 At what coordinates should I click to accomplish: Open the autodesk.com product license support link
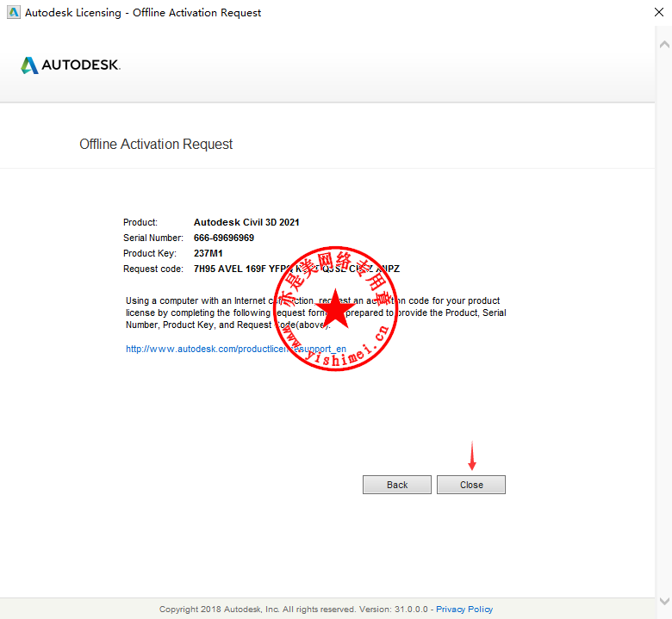click(236, 349)
